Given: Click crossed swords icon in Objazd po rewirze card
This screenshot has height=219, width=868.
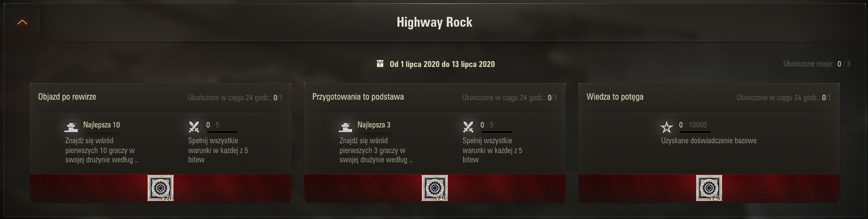Looking at the screenshot, I should click(194, 127).
